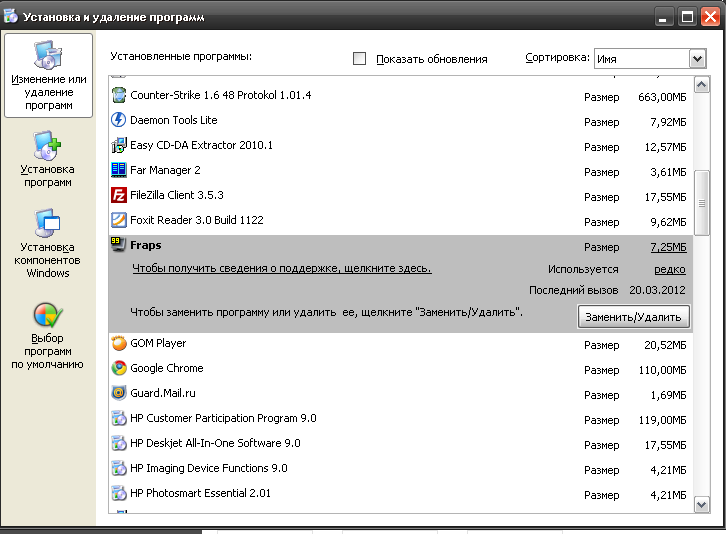726x534 pixels.
Task: Click the 'редко' usage frequency link
Action: tap(670, 270)
